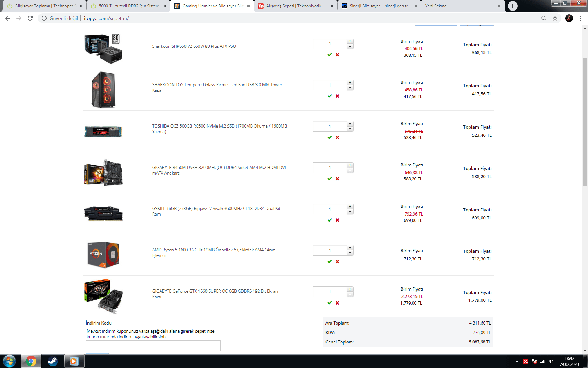
Task: Click the address bar URL itopya.com/sepetim/
Action: click(106, 18)
